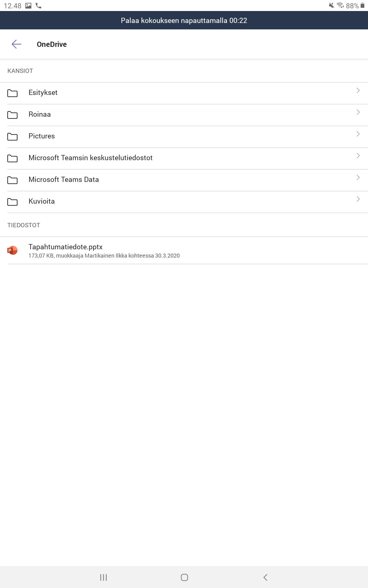368x588 pixels.
Task: Open the Pictures folder label
Action: 42,136
